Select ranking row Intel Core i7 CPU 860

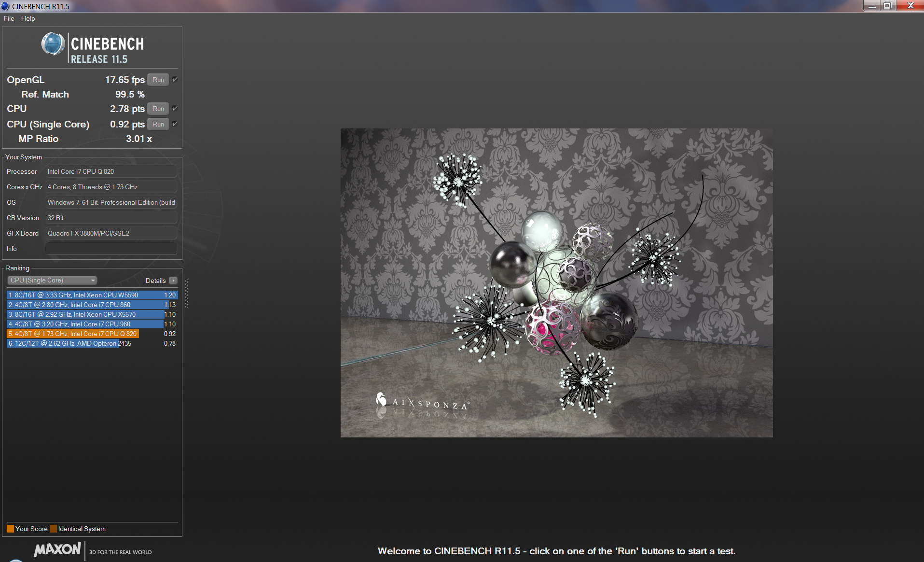(92, 305)
